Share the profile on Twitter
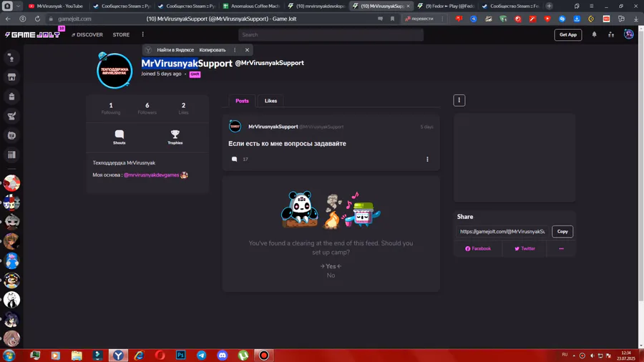This screenshot has height=362, width=644. coord(525,249)
